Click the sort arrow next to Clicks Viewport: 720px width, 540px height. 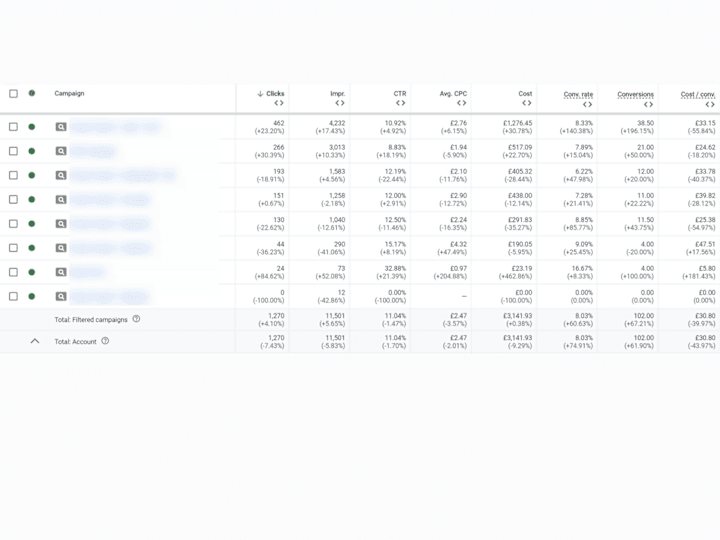click(x=260, y=94)
